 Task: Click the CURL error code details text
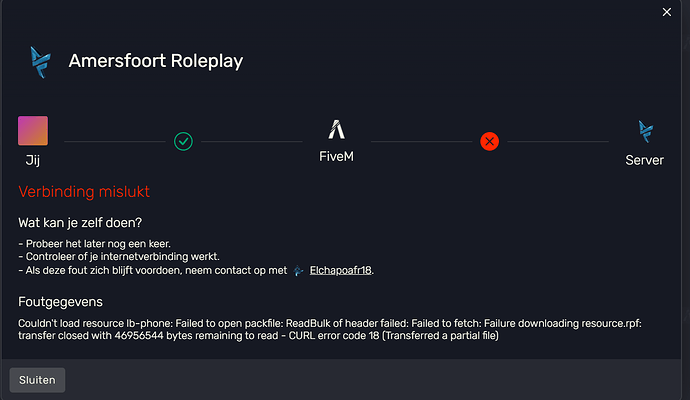coord(330,330)
